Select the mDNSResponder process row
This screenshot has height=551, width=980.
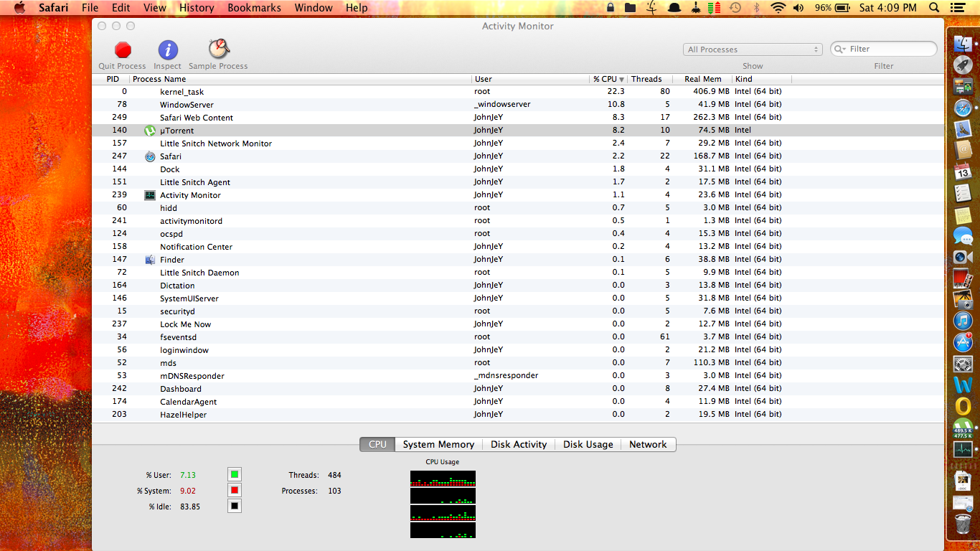(x=517, y=376)
